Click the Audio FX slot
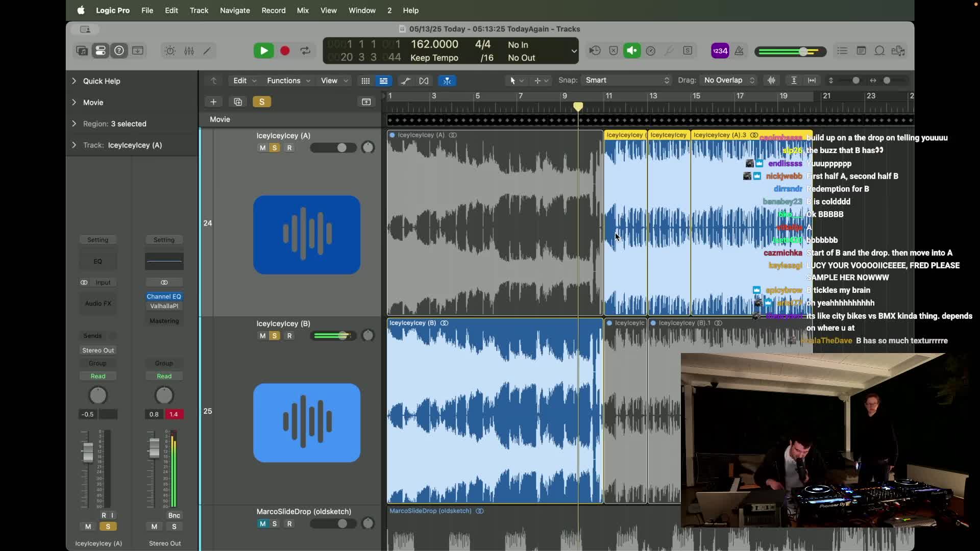Screen dimensions: 980x551 [98, 304]
